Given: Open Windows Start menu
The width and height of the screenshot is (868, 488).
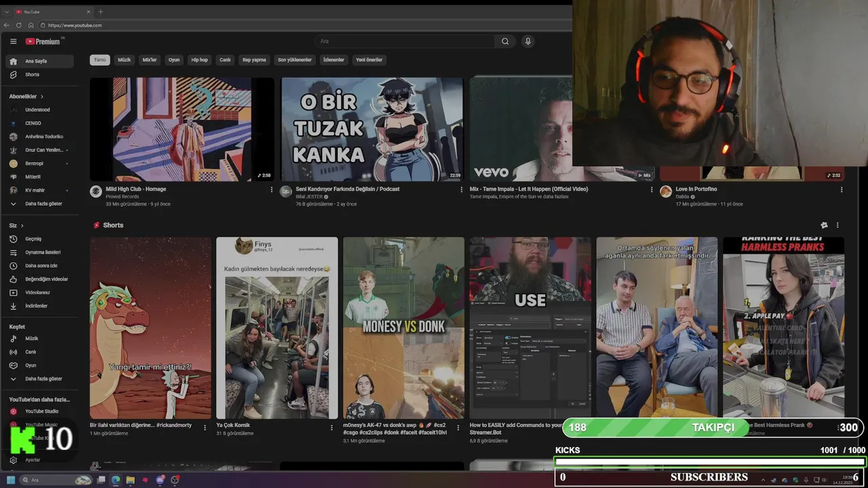Looking at the screenshot, I should tap(12, 480).
